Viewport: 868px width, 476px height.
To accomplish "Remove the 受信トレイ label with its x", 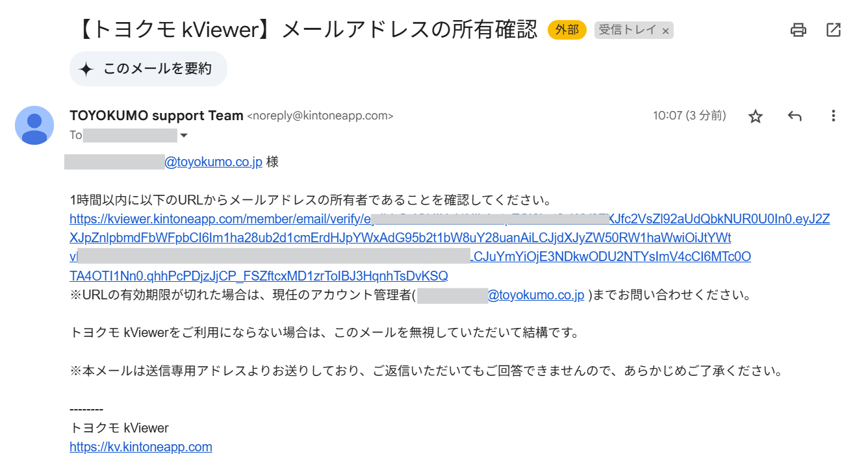I will [x=665, y=31].
